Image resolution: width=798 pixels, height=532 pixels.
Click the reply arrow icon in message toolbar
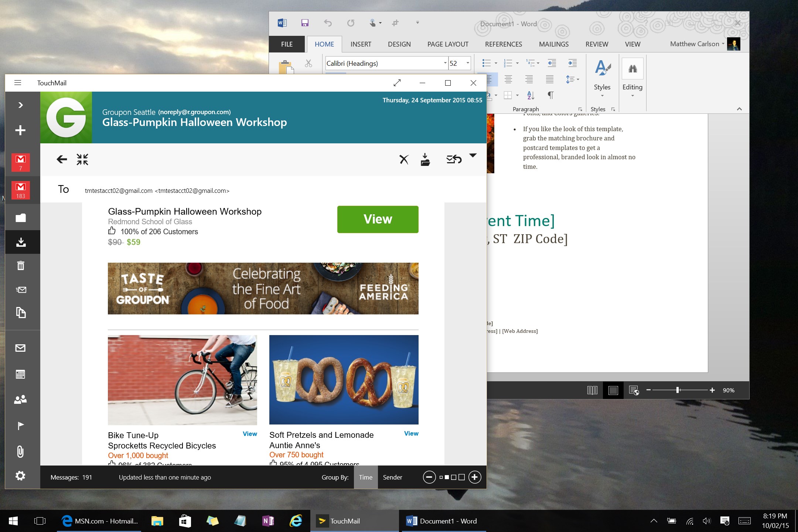tap(454, 159)
